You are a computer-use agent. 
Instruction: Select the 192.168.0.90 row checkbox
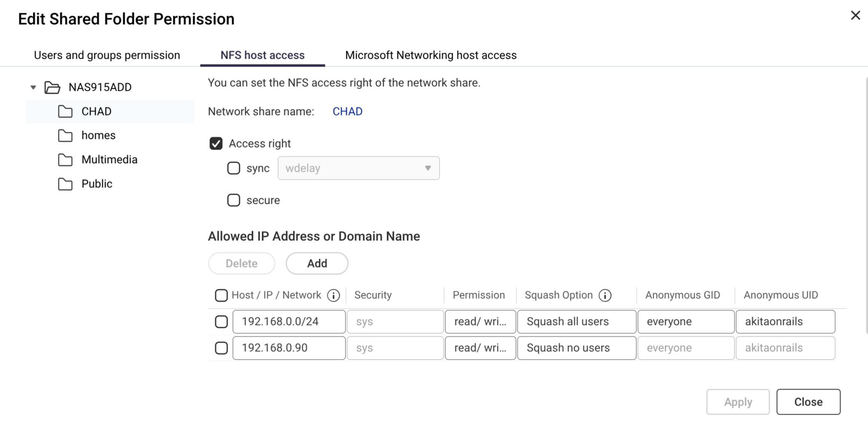pyautogui.click(x=221, y=348)
